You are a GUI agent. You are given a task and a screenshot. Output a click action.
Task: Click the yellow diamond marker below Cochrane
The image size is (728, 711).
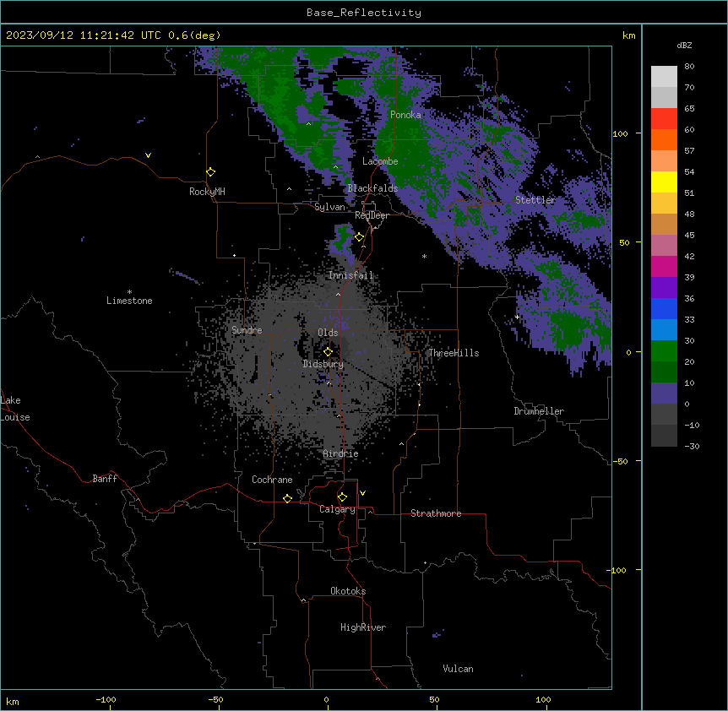click(x=287, y=498)
